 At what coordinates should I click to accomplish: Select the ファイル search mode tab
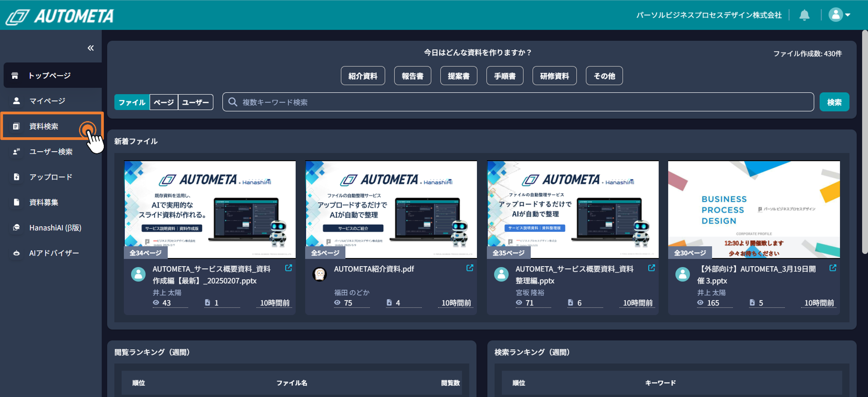132,102
